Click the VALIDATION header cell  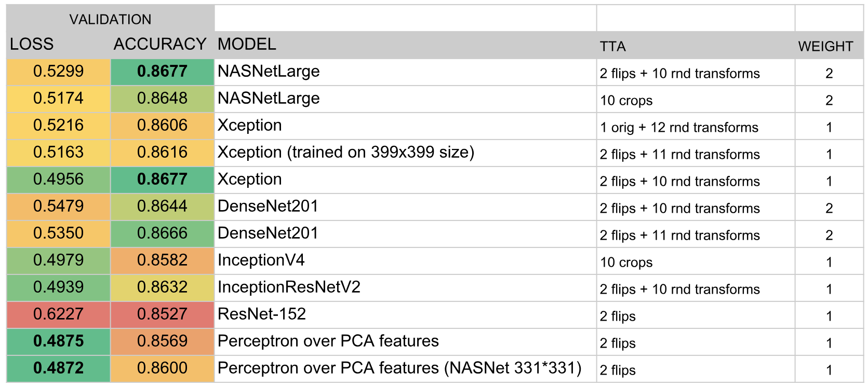click(x=110, y=19)
